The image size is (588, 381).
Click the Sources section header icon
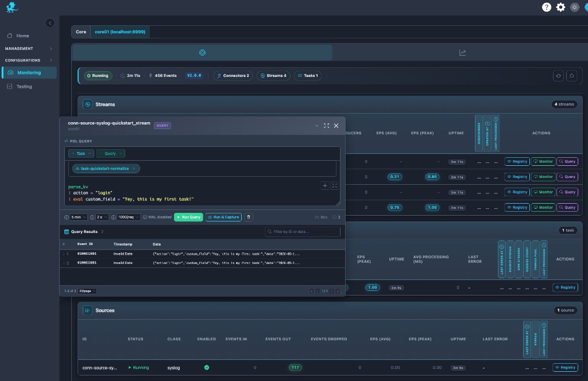pyautogui.click(x=87, y=310)
